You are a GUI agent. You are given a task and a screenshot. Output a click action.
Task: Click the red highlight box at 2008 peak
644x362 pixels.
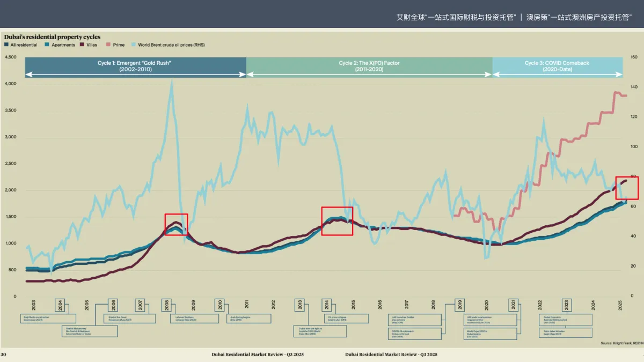click(x=176, y=224)
